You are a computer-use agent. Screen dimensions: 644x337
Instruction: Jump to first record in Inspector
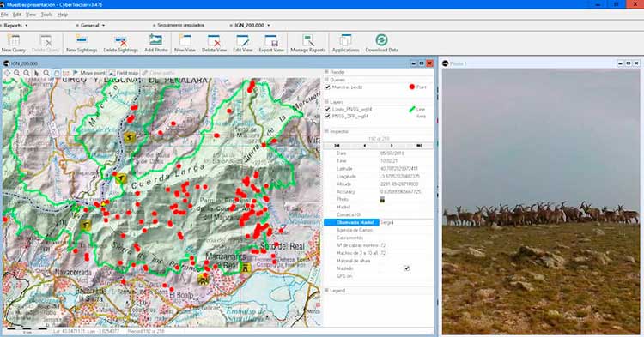pyautogui.click(x=337, y=146)
